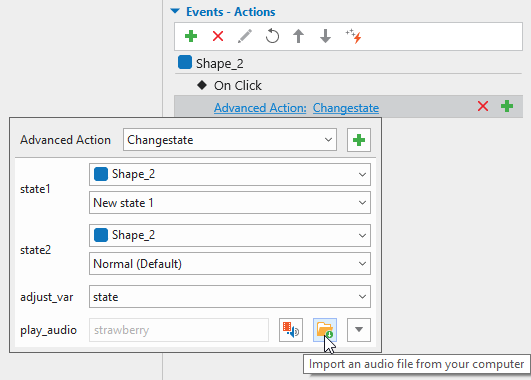This screenshot has width=531, height=380.
Task: Import an audio file from computer
Action: (325, 330)
